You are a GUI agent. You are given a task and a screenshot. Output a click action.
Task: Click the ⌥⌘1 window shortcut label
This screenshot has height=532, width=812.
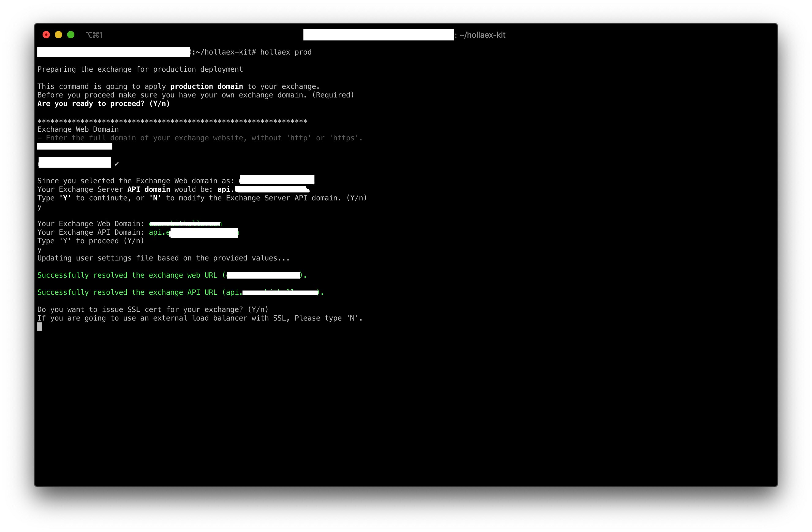click(x=94, y=35)
